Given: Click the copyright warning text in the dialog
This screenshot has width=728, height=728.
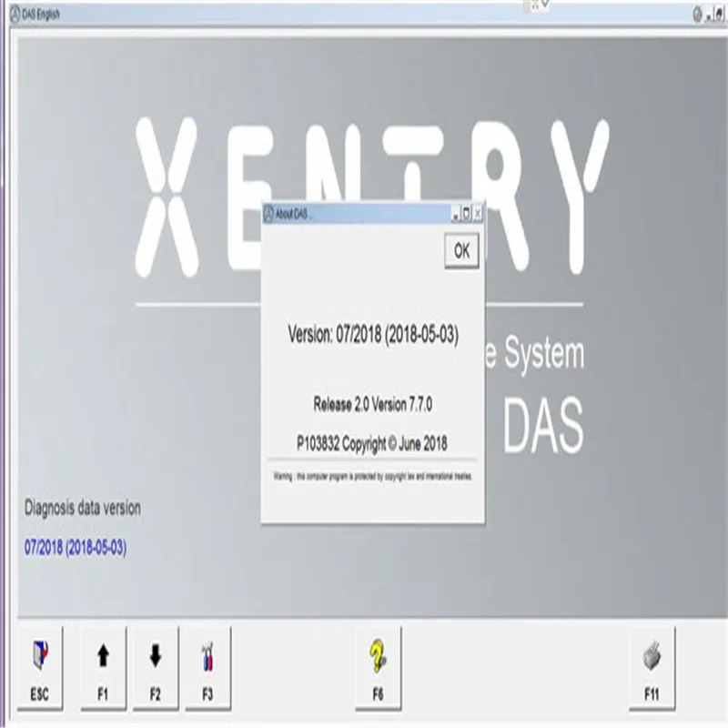Looking at the screenshot, I should [373, 476].
